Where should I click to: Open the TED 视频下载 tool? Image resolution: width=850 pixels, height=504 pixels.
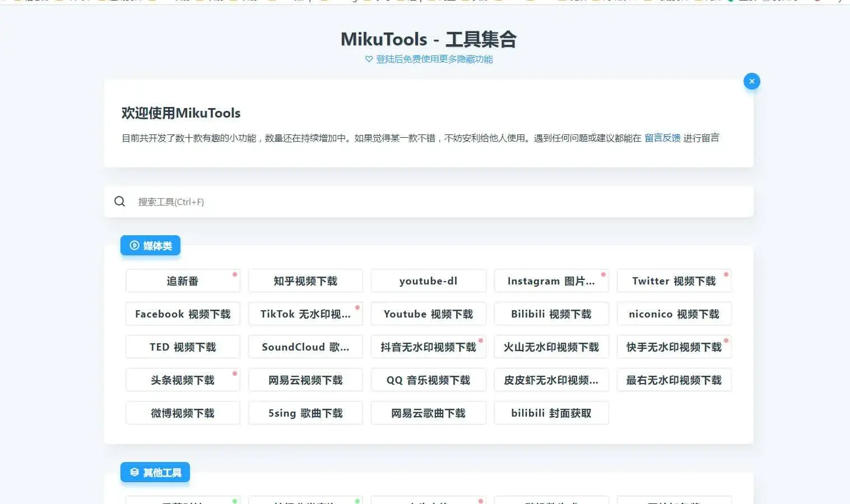183,347
